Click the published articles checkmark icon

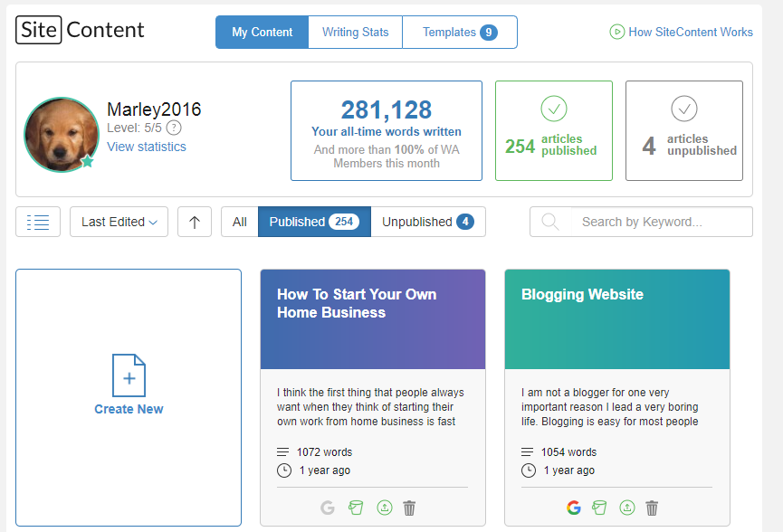554,109
